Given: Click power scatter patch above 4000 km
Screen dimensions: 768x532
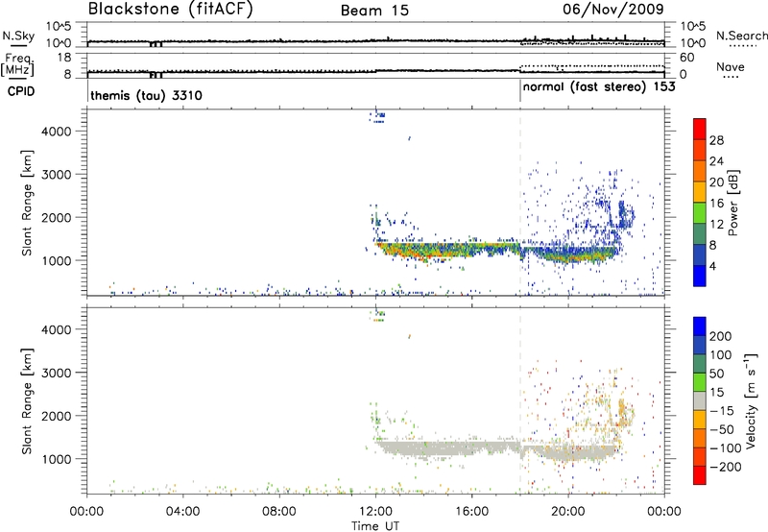Looking at the screenshot, I should pos(378,116).
